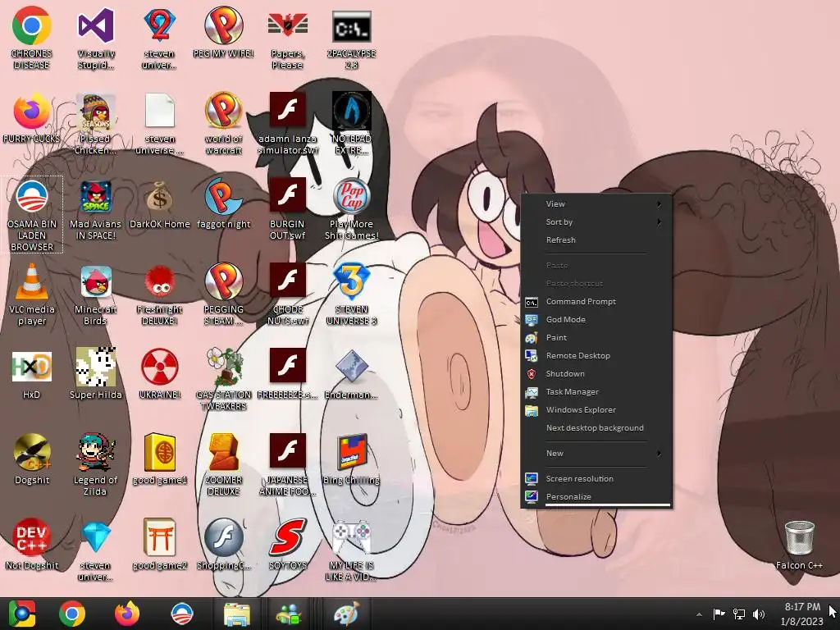Select the good game1 mahjong icon
Image resolution: width=840 pixels, height=630 pixels.
[x=160, y=453]
